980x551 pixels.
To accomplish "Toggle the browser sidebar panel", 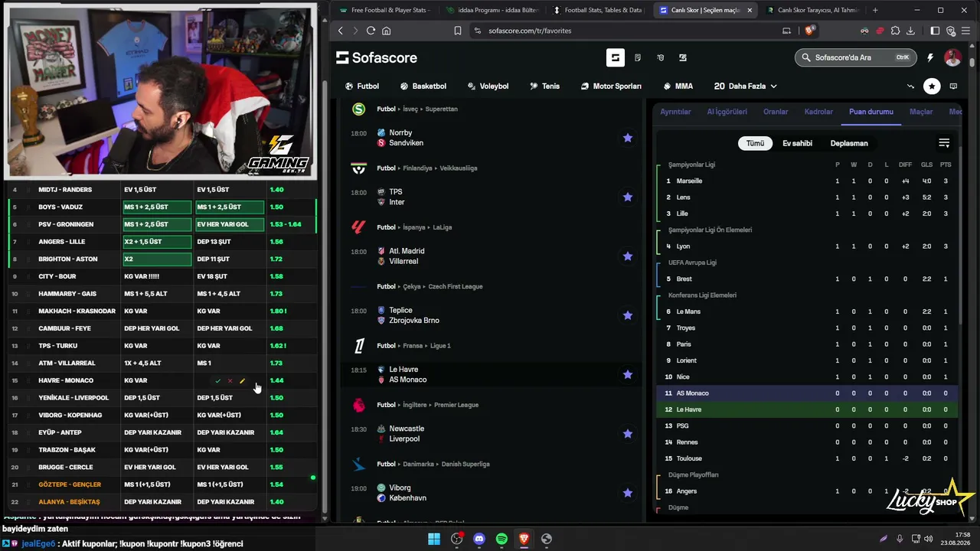I will click(x=935, y=31).
